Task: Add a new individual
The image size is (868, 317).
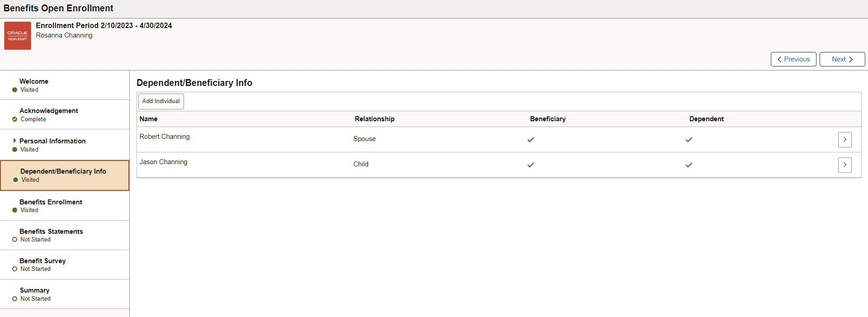Action: [x=161, y=101]
